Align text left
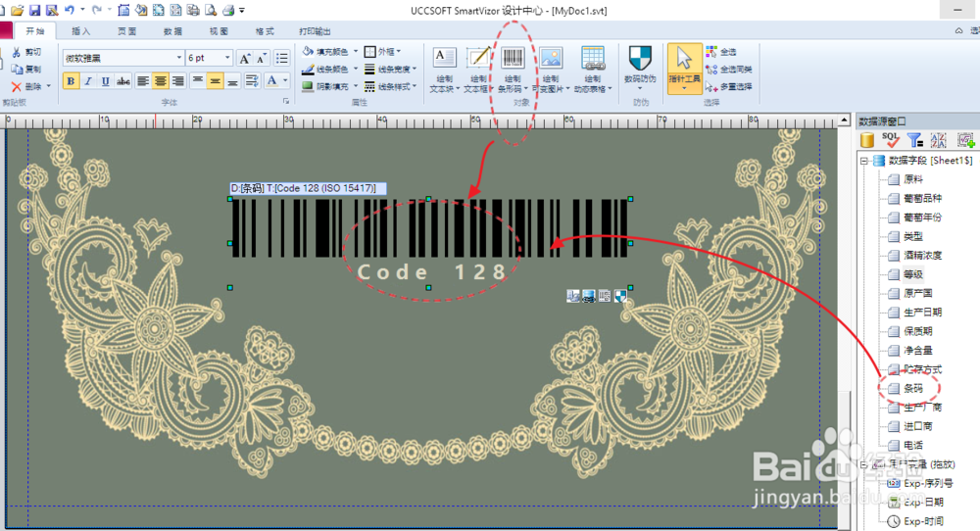The image size is (980, 531). 143,80
